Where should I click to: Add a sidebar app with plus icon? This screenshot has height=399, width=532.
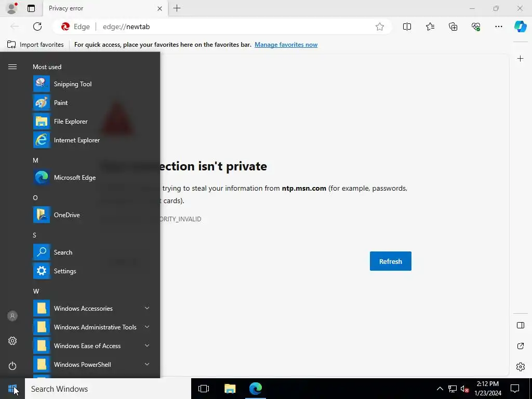click(x=520, y=59)
